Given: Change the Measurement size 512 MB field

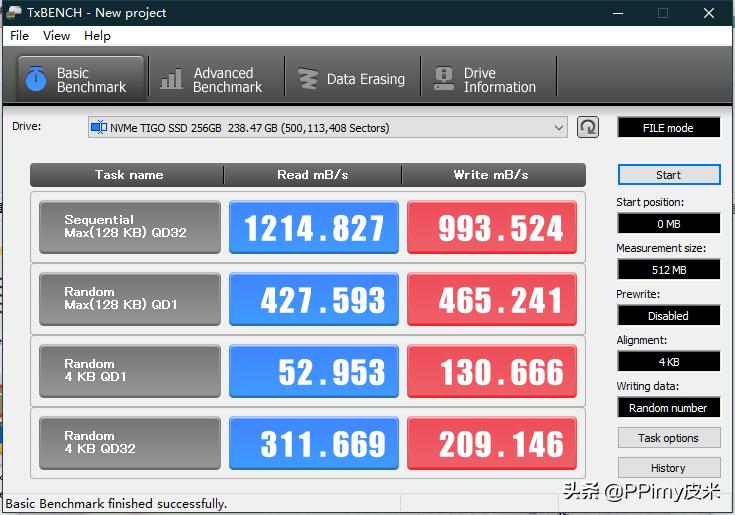Looking at the screenshot, I should click(x=669, y=269).
